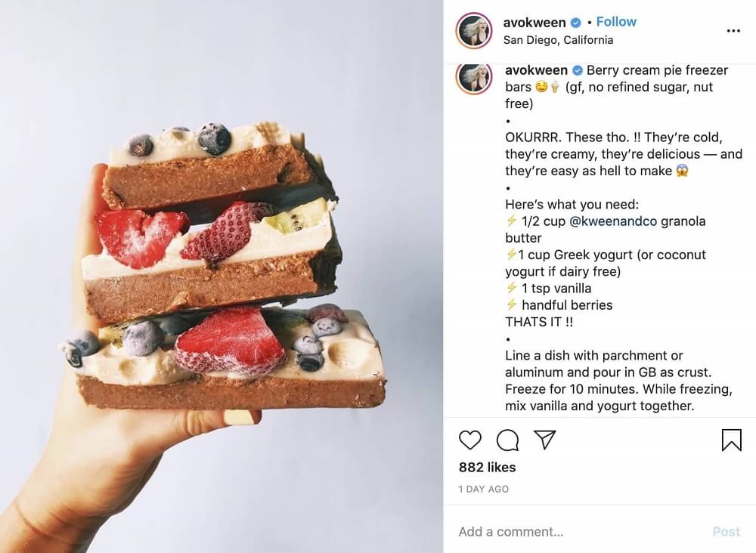Image resolution: width=756 pixels, height=553 pixels.
Task: Click the berry freezer bars photo
Action: tap(222, 276)
